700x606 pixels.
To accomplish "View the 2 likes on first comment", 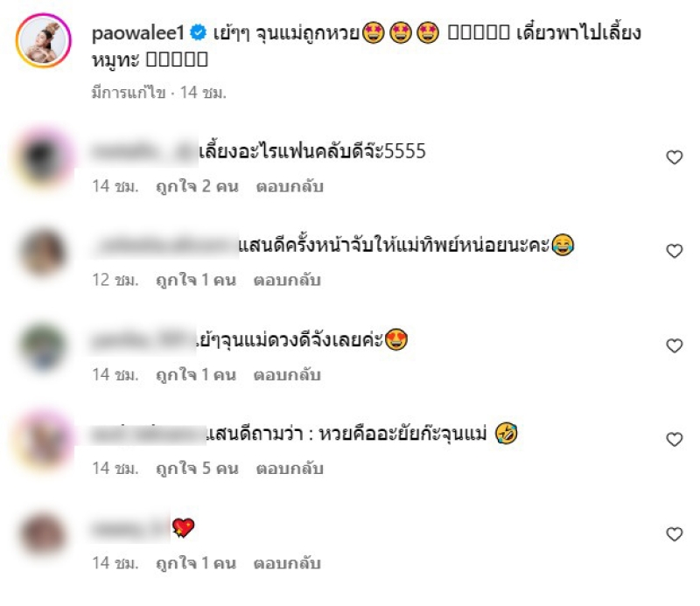I will (x=197, y=186).
